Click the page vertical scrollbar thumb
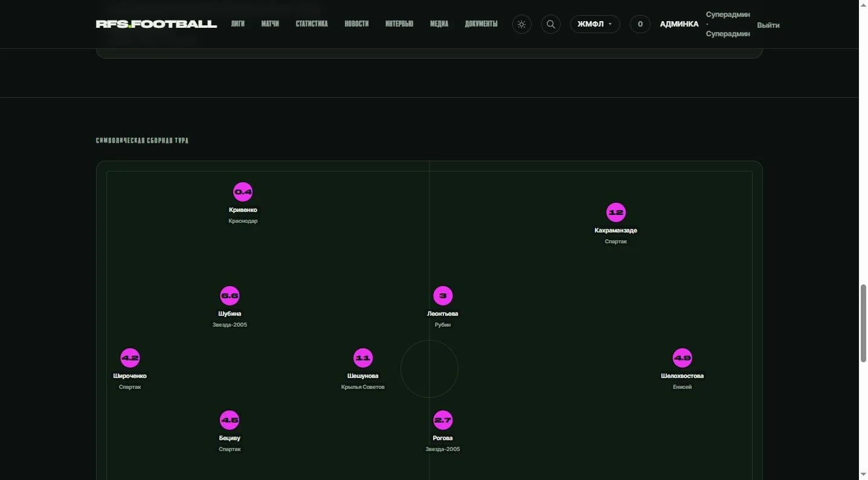 863,324
